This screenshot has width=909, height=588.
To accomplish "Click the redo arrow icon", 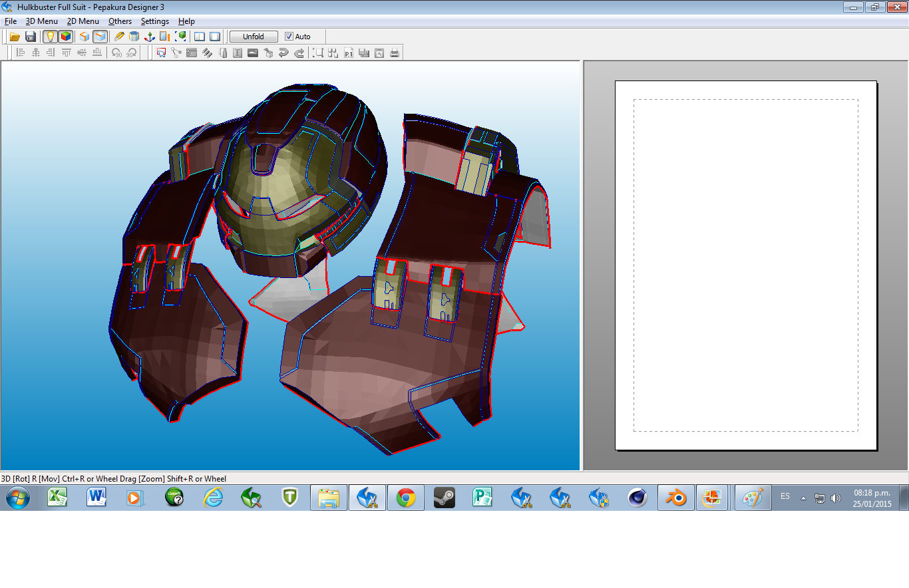I will (x=299, y=53).
